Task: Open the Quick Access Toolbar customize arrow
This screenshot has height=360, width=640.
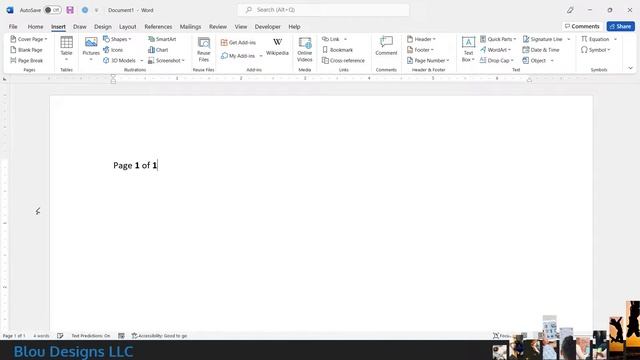Action: [97, 10]
